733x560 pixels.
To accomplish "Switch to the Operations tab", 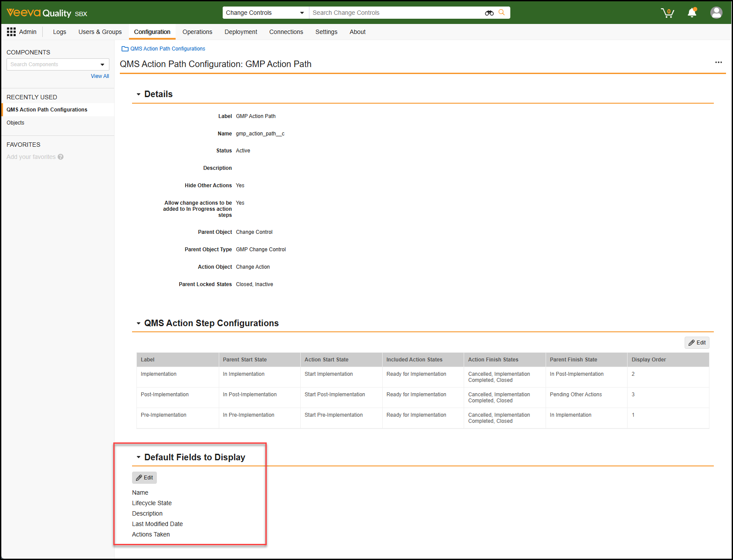I will 197,32.
